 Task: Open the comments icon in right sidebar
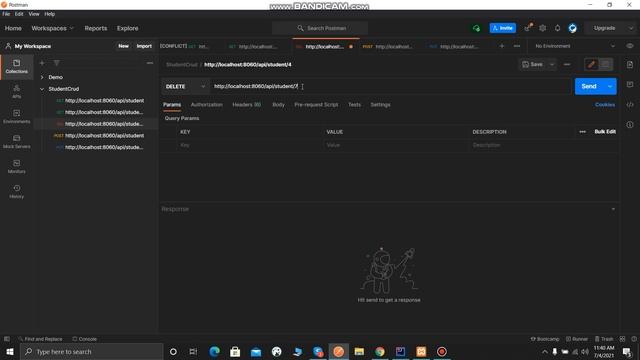point(630,84)
